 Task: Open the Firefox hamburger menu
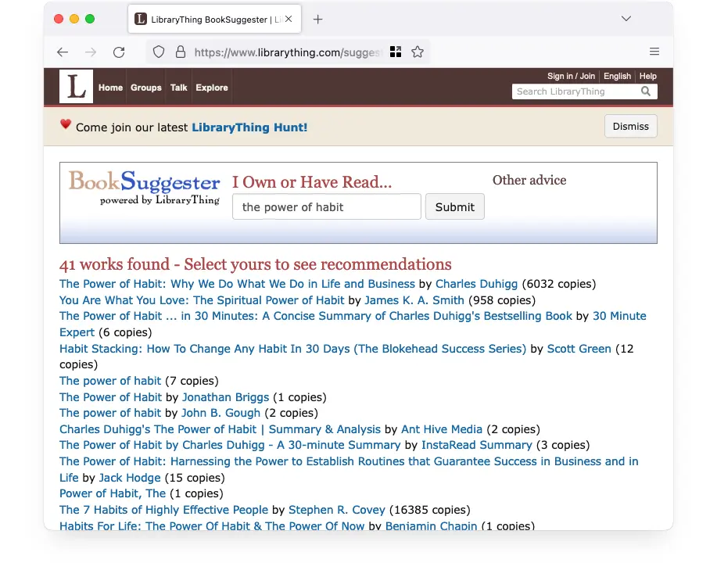(654, 52)
